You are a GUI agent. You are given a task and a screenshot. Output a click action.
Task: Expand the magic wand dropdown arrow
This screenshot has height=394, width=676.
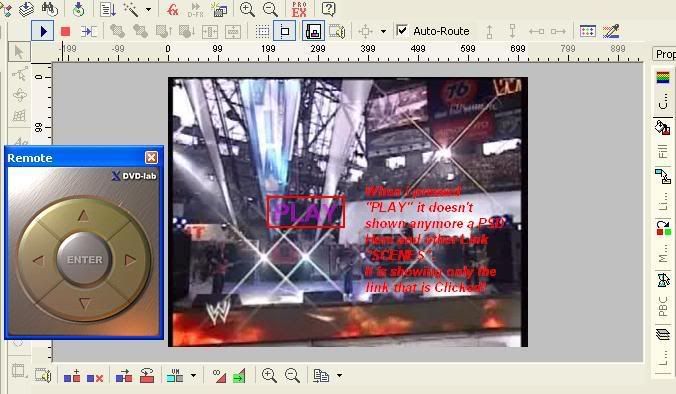coord(148,9)
